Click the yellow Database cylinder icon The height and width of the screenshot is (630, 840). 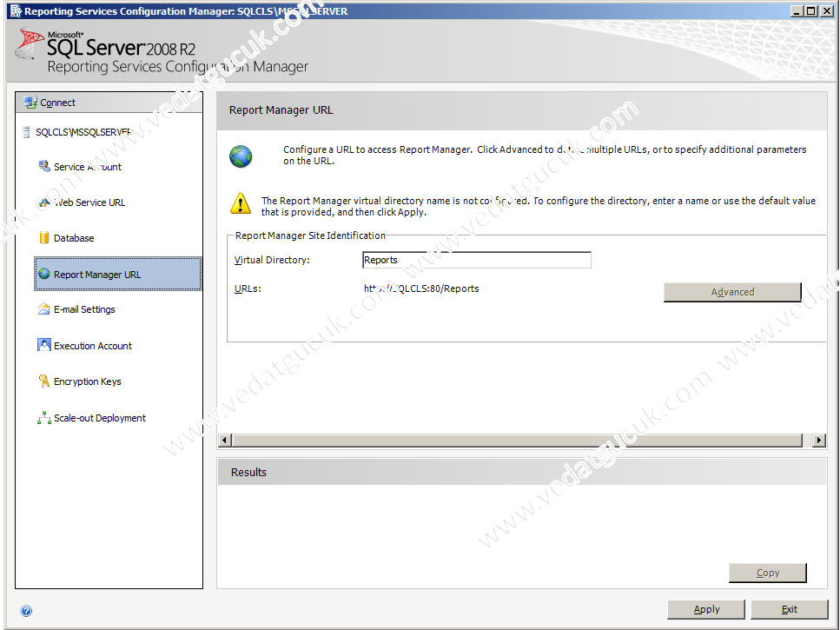(x=44, y=237)
